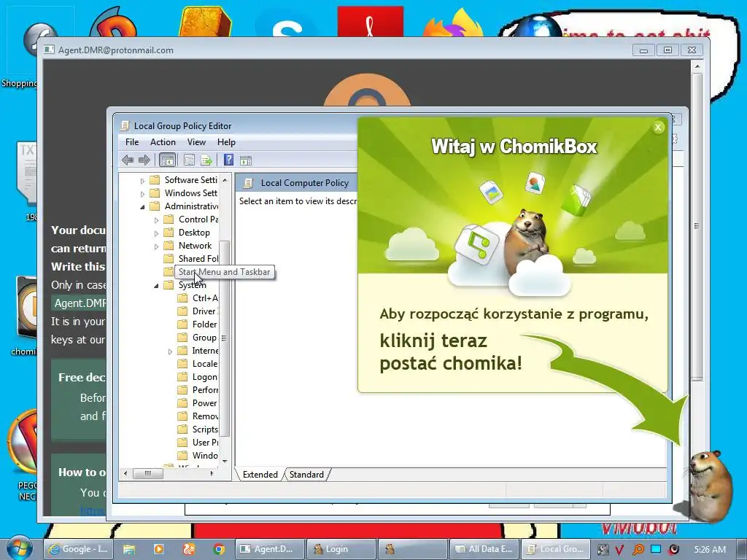Expand the Control Panel folder node
The image size is (747, 560).
pos(156,220)
